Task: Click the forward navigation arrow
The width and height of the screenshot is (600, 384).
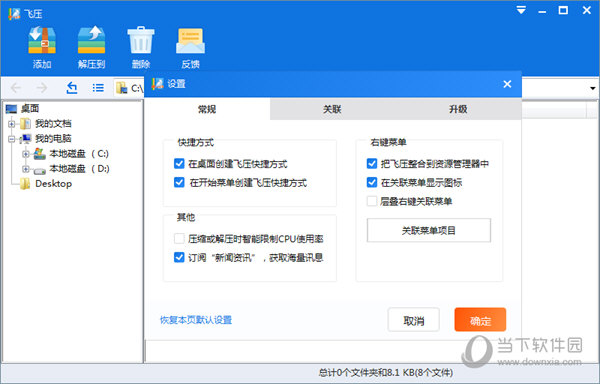Action: pos(41,88)
